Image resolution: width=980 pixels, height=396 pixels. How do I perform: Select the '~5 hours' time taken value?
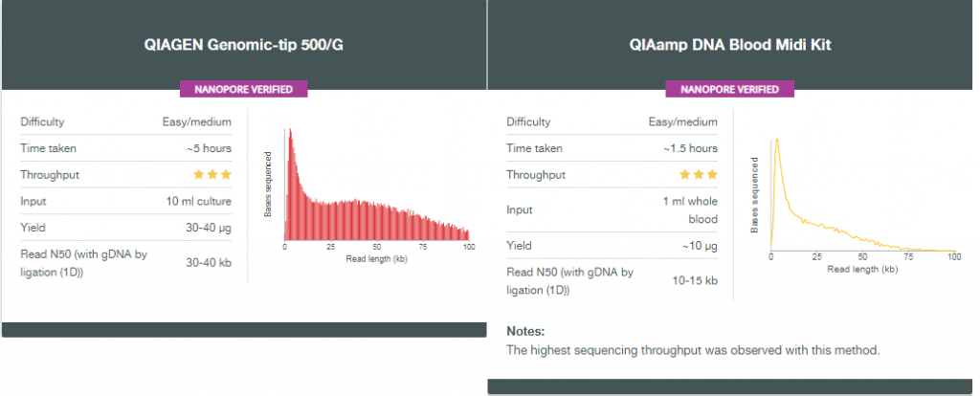(x=209, y=148)
